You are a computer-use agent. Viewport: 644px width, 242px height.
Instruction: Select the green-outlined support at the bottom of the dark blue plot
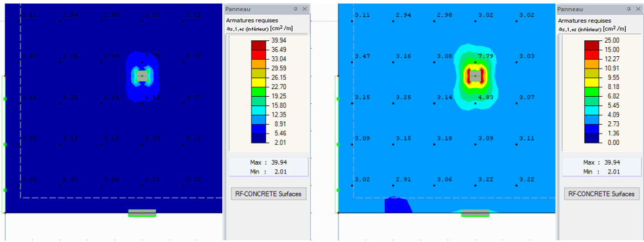pyautogui.click(x=142, y=213)
